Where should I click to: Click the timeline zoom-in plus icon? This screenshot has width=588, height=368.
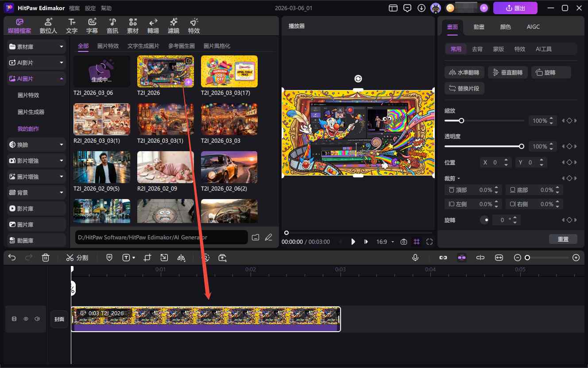pos(576,258)
